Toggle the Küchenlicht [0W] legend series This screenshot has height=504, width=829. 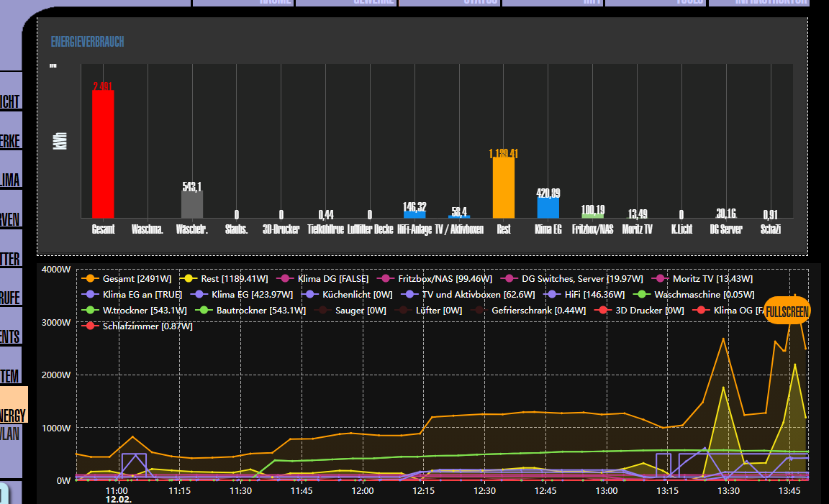(348, 294)
